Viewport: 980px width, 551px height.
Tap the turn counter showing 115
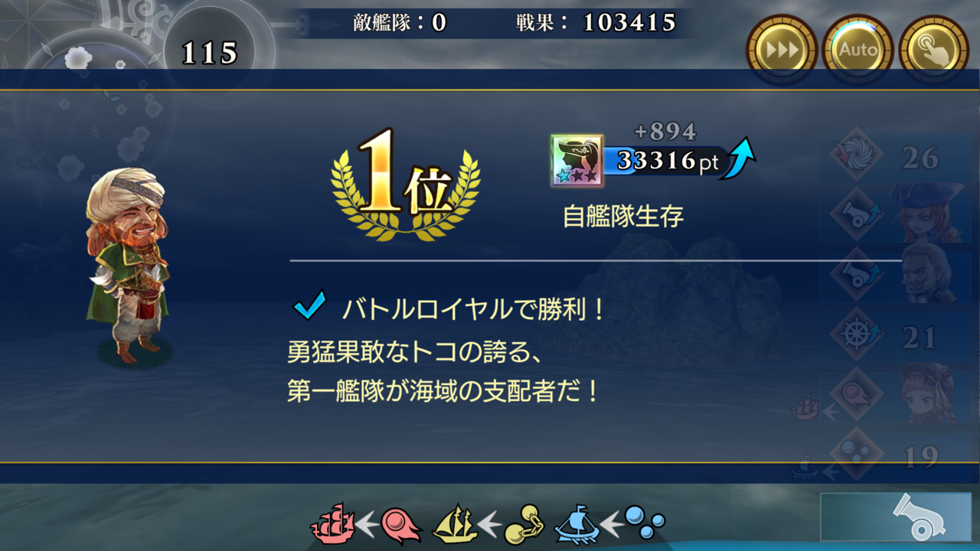pyautogui.click(x=209, y=53)
